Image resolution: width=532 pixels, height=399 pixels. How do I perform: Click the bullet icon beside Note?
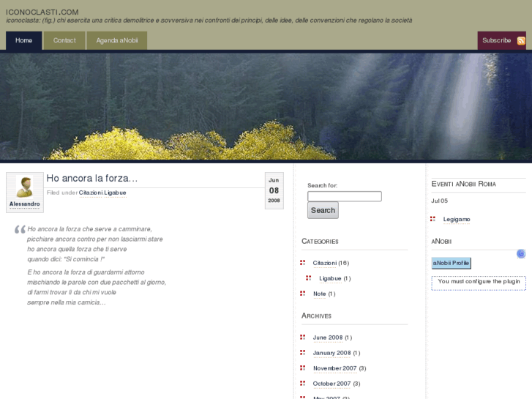(303, 293)
